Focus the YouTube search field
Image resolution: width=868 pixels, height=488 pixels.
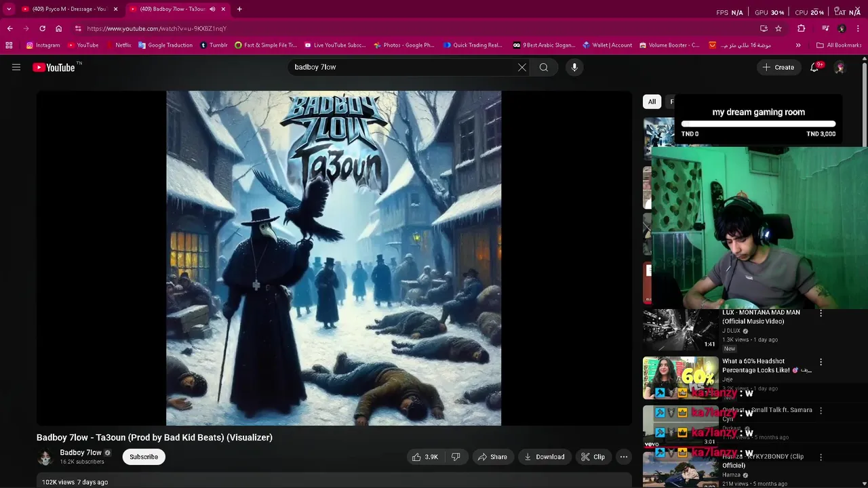pos(403,67)
